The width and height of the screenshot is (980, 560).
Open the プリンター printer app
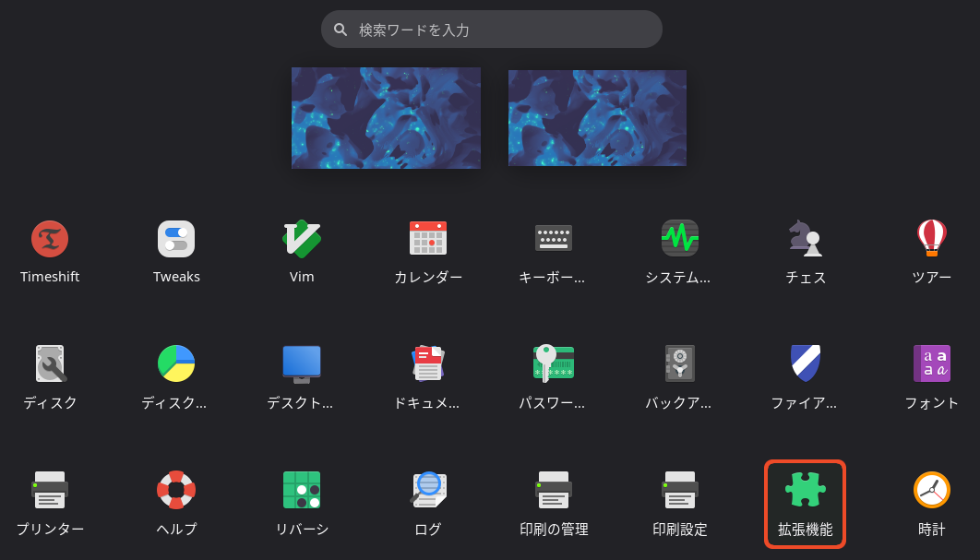pyautogui.click(x=50, y=490)
